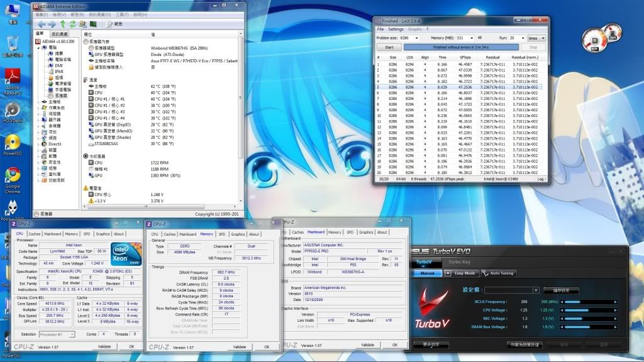Refresh AIDA64 with green circular arrows icon
This screenshot has width=644, height=362.
73,25
